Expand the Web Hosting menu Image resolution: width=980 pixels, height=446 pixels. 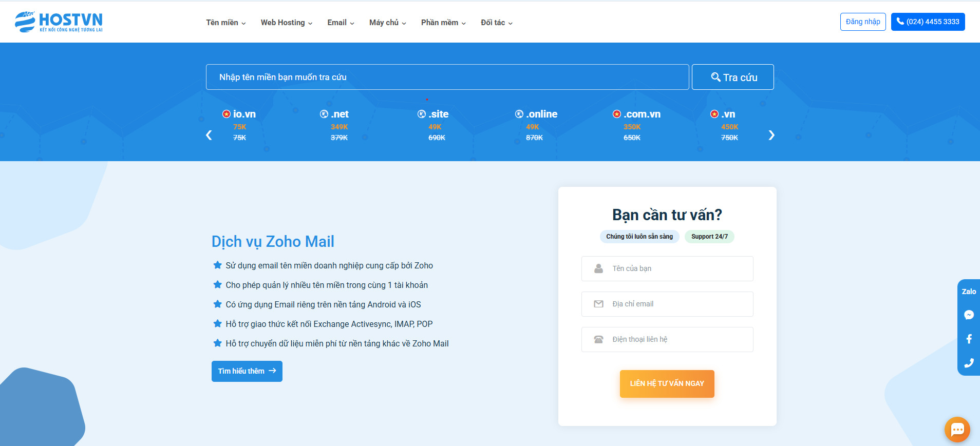tap(286, 23)
